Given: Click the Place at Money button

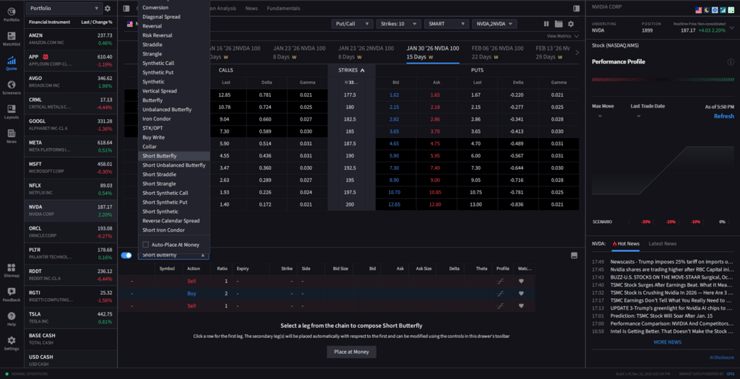Looking at the screenshot, I should point(351,352).
